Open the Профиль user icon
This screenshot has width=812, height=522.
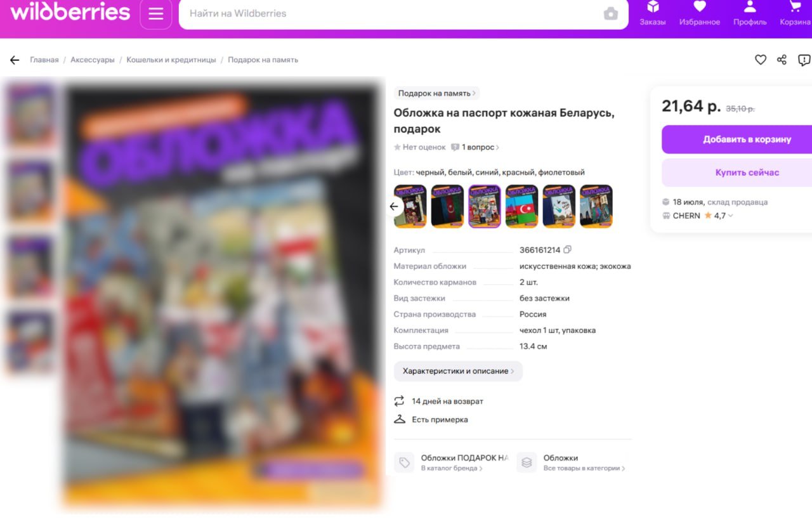click(x=750, y=13)
